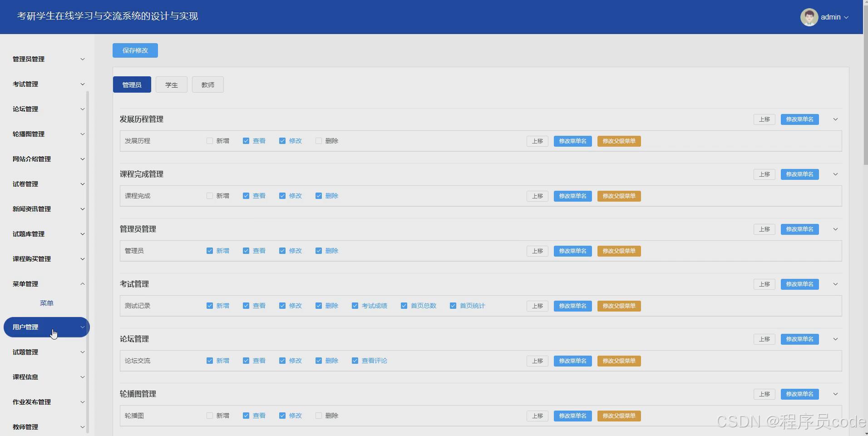Open 教师管理 sidebar menu
The image size is (868, 436).
(47, 427)
